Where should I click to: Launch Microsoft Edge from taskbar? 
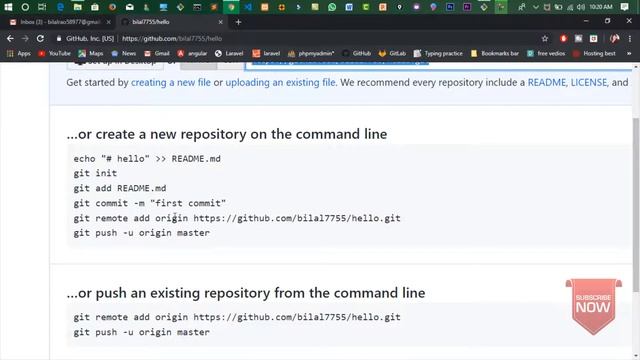[x=60, y=7]
